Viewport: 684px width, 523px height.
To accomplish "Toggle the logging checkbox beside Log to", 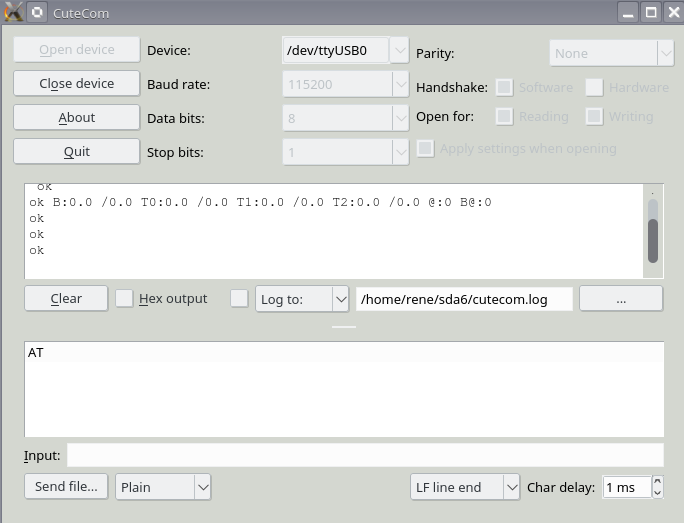I will coord(239,298).
